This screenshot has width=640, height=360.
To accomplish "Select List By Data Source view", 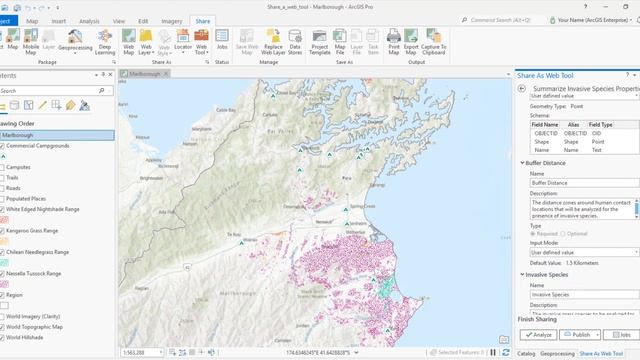I will (x=14, y=106).
